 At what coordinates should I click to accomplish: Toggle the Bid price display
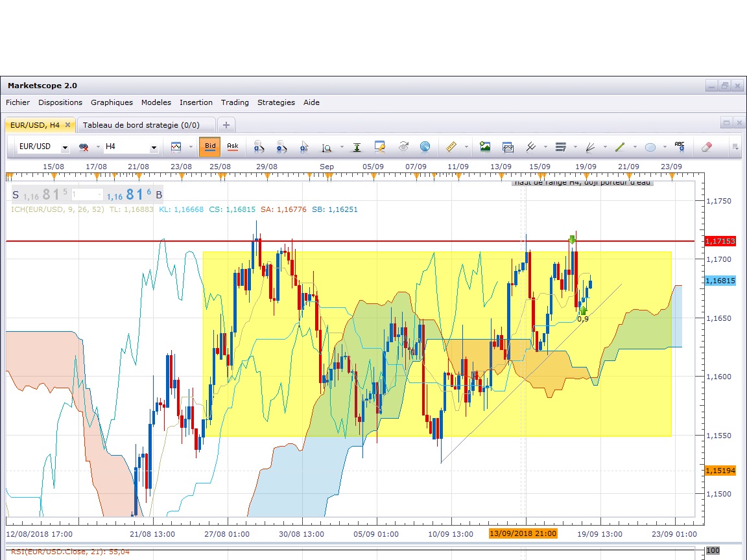(210, 146)
